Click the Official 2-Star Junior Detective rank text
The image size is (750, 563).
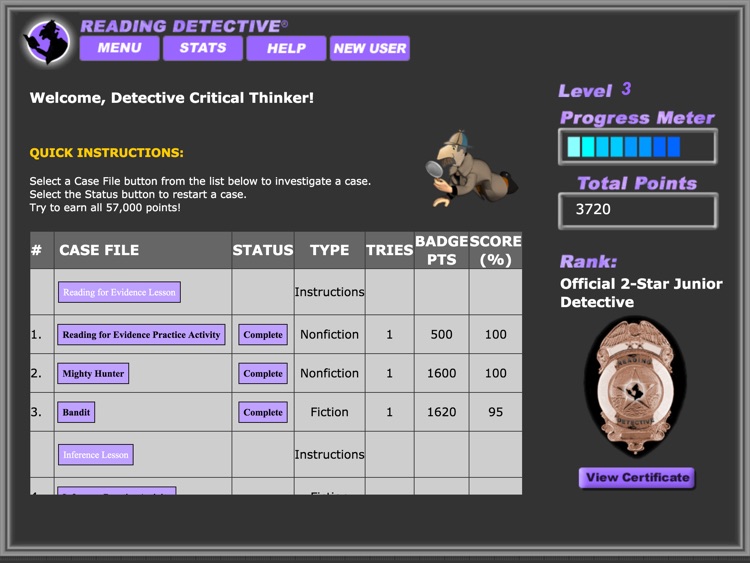point(641,293)
